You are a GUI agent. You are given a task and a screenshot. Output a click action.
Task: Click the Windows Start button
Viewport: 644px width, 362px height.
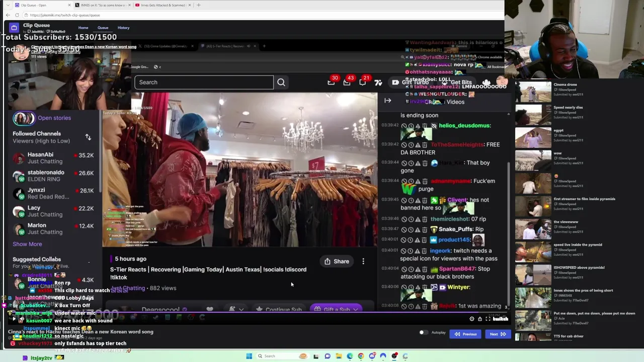click(249, 356)
